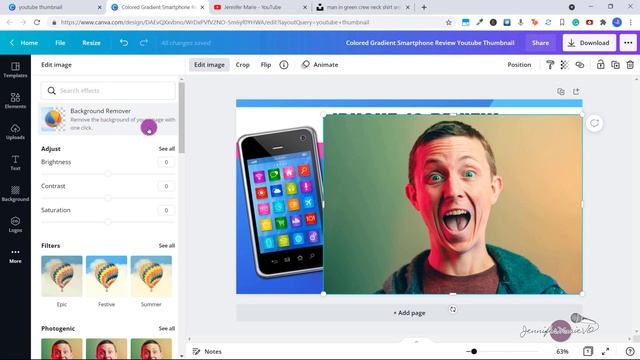The width and height of the screenshot is (640, 360).
Task: Click the image info icon
Action: pos(284,64)
